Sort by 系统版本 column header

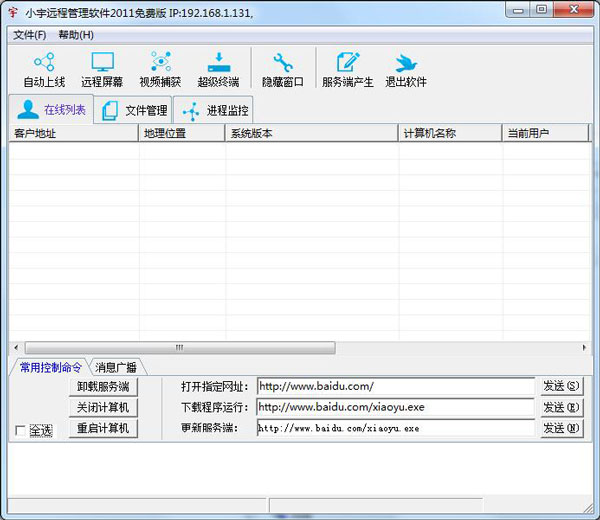(312, 133)
